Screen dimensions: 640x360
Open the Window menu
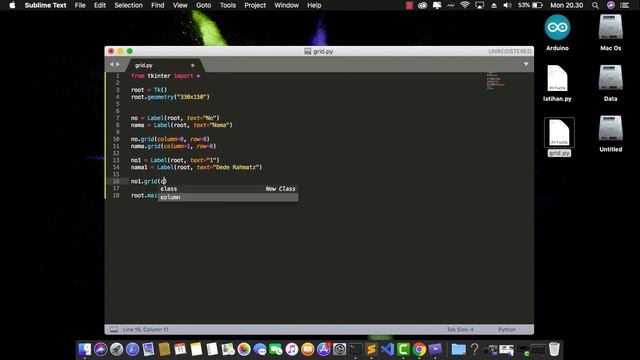(287, 5)
